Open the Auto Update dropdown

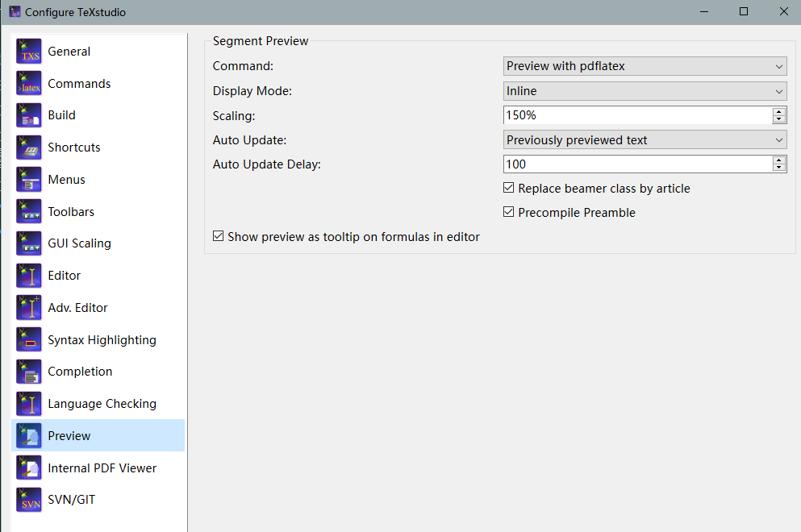pyautogui.click(x=645, y=140)
